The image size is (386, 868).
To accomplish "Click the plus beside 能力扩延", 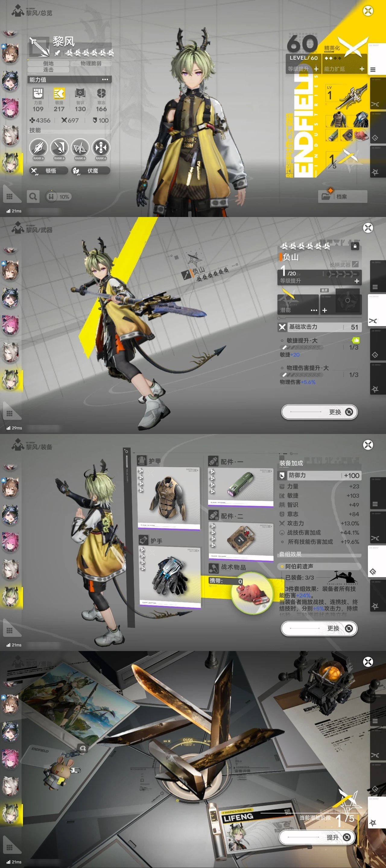I will (x=362, y=69).
